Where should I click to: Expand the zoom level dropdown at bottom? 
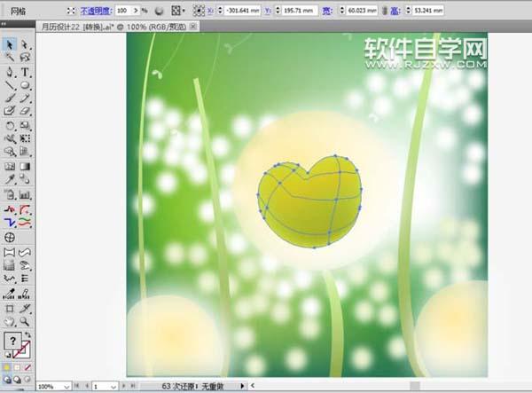click(x=67, y=387)
